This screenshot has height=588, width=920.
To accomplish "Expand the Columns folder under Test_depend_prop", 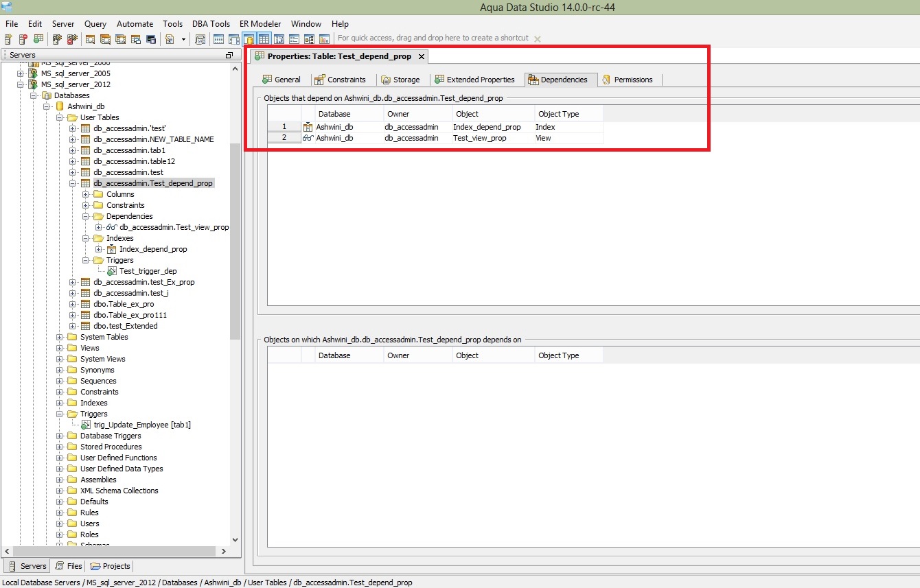I will (86, 194).
